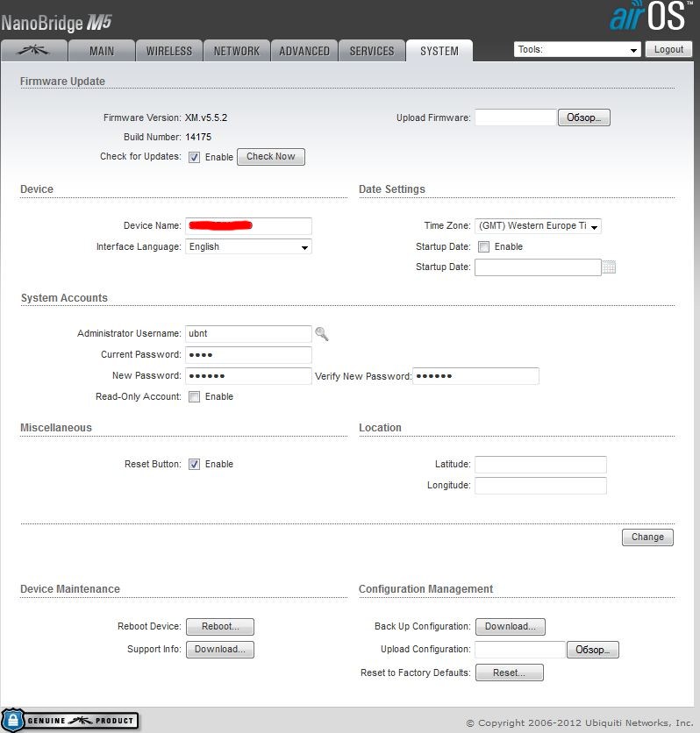Browse for Upload Configuration file
Image resolution: width=700 pixels, height=733 pixels.
point(592,650)
